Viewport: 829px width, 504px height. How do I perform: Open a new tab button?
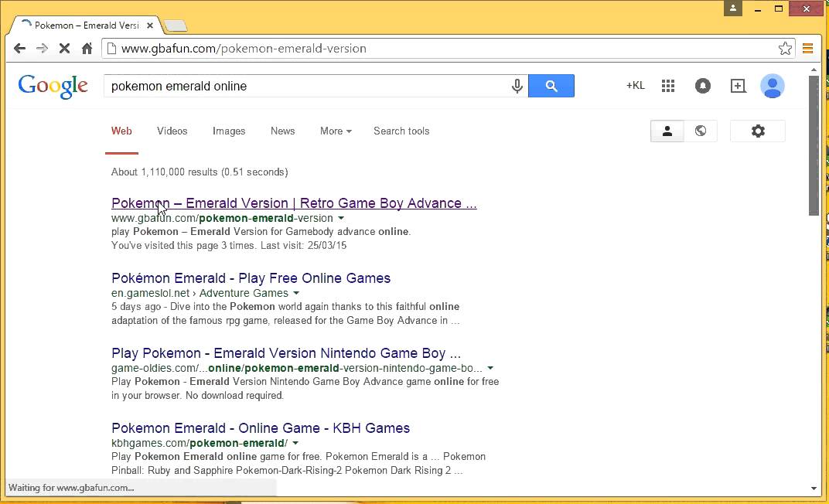(176, 26)
